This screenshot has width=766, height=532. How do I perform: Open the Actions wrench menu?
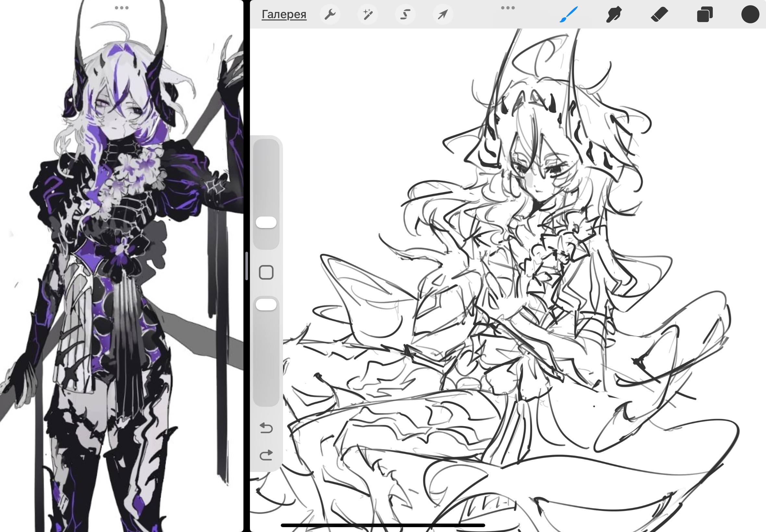point(330,14)
